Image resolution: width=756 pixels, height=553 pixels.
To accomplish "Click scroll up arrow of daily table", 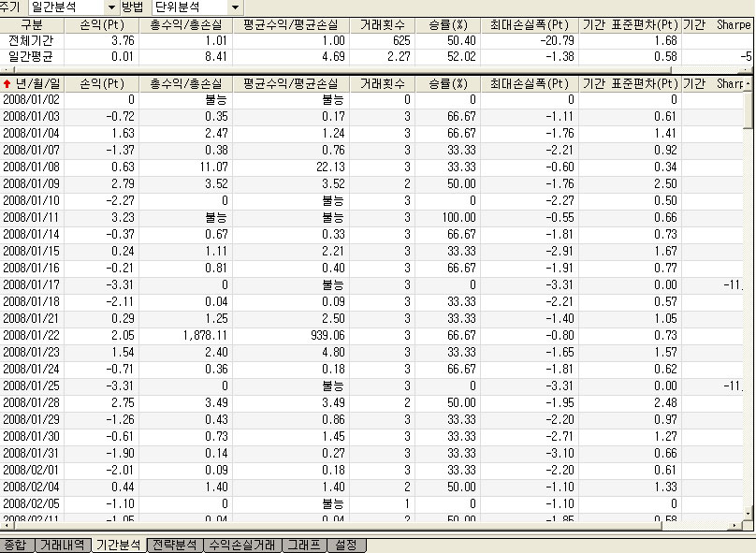I will (x=748, y=84).
